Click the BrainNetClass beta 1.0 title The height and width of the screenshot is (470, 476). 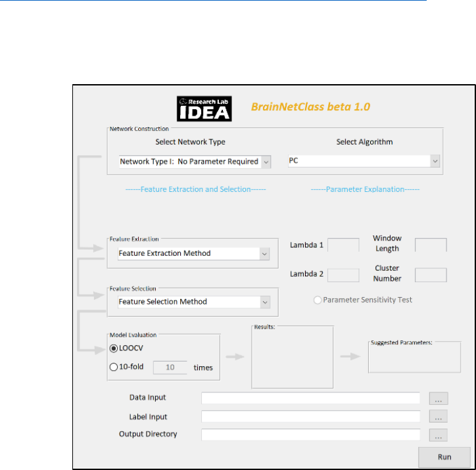[310, 106]
